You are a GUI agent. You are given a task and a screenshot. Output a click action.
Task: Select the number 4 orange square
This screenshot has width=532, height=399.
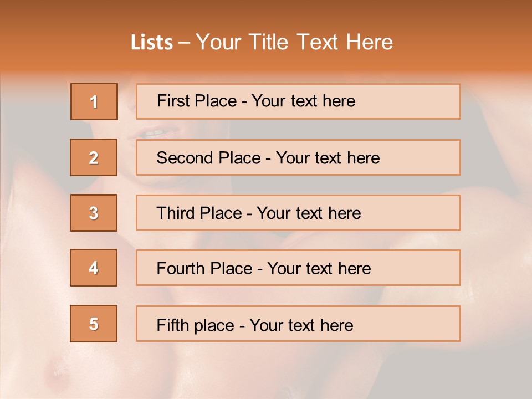(x=94, y=268)
